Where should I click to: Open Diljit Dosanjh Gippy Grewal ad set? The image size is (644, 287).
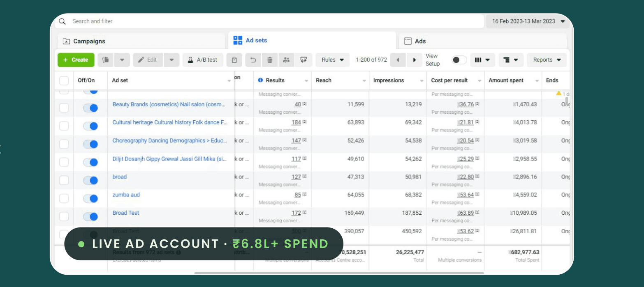tap(169, 159)
